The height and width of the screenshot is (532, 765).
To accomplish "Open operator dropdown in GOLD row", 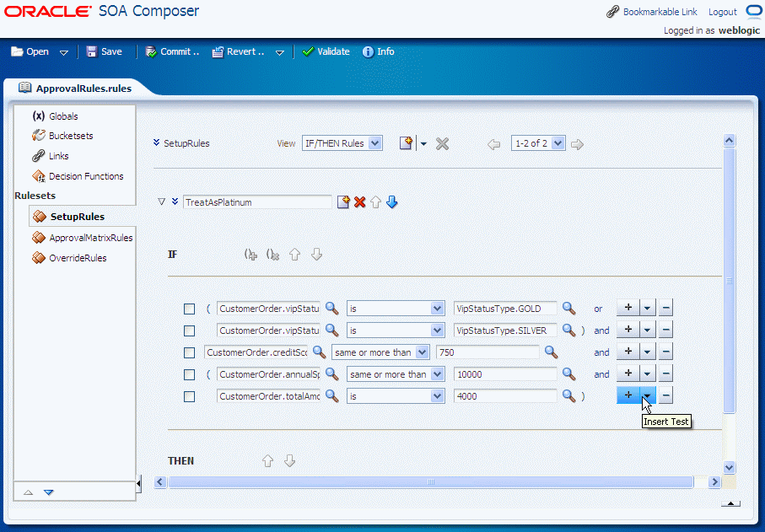I will coord(396,309).
